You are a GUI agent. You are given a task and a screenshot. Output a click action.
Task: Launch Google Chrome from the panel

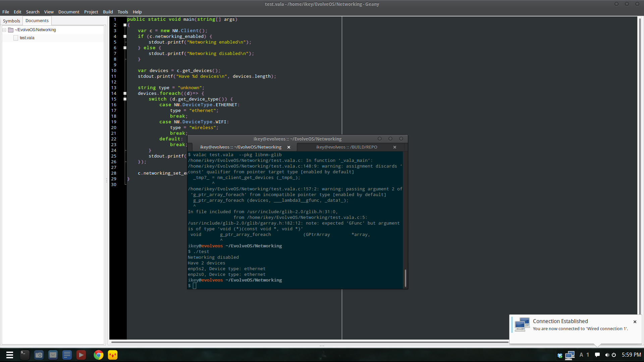(x=99, y=355)
